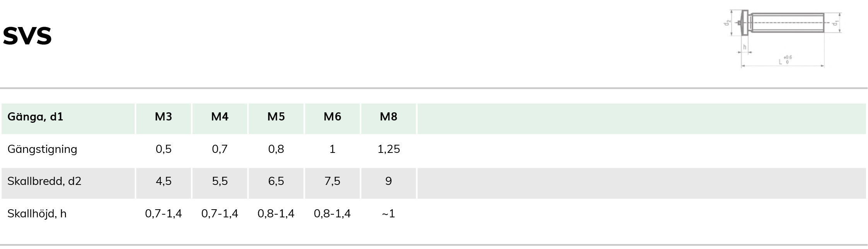
Task: Click the ~1 head height value
Action: point(389,213)
